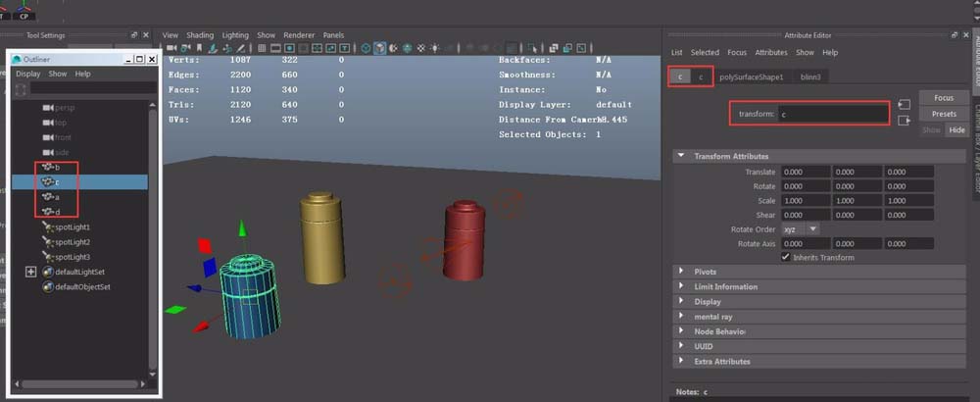Click the select camera icon in viewport toolbar
Image resolution: width=980 pixels, height=402 pixels.
tap(172, 48)
